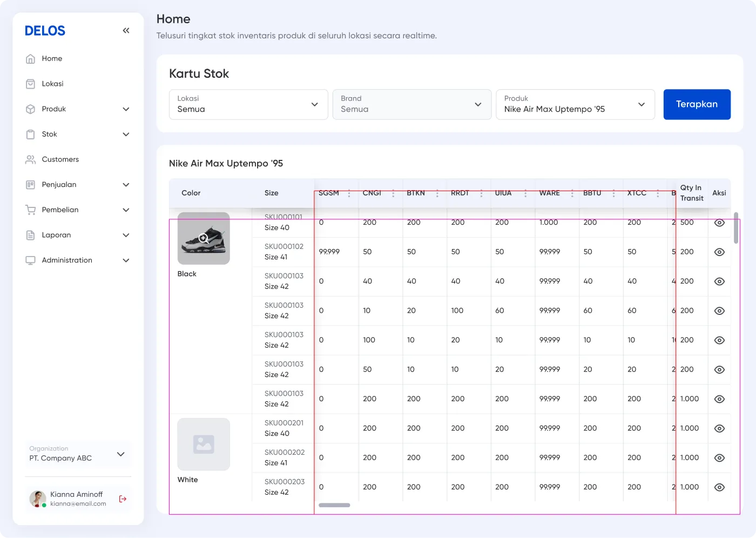Open the Produk dropdown showing Nike Air Max

(575, 104)
